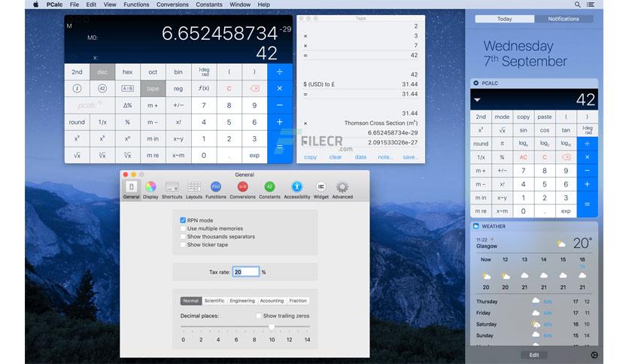Click the divide key in PCalc widget
The image size is (629, 364).
588,144
